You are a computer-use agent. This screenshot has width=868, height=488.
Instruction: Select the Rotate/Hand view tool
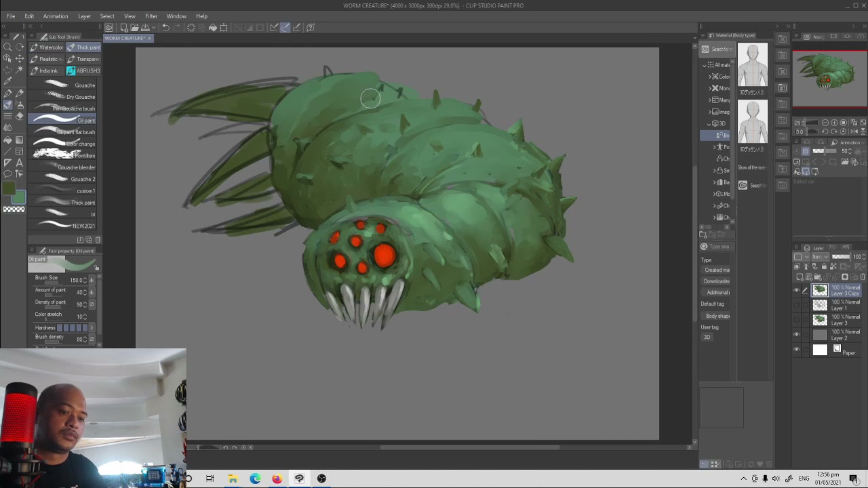[x=19, y=47]
